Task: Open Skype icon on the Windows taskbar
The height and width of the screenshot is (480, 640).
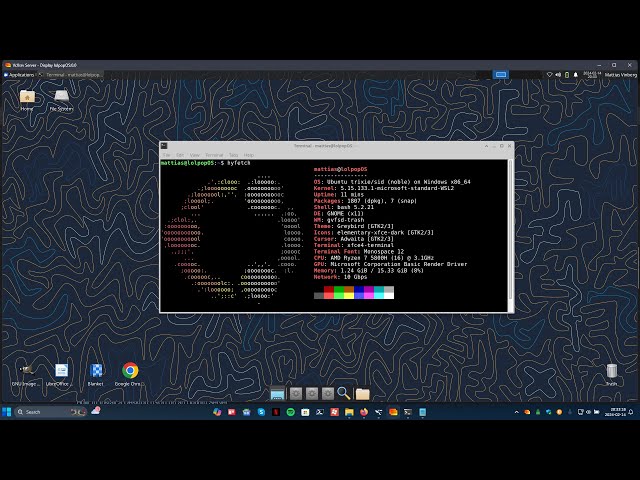Action: (261, 412)
